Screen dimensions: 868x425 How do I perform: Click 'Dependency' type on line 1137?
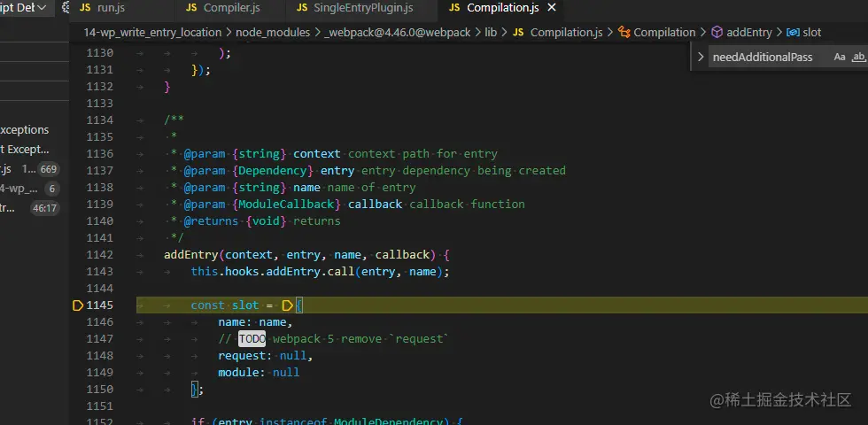[x=273, y=170]
